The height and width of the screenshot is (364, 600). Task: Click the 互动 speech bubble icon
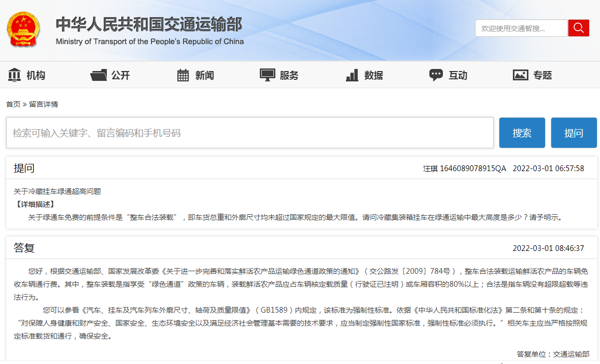point(436,75)
